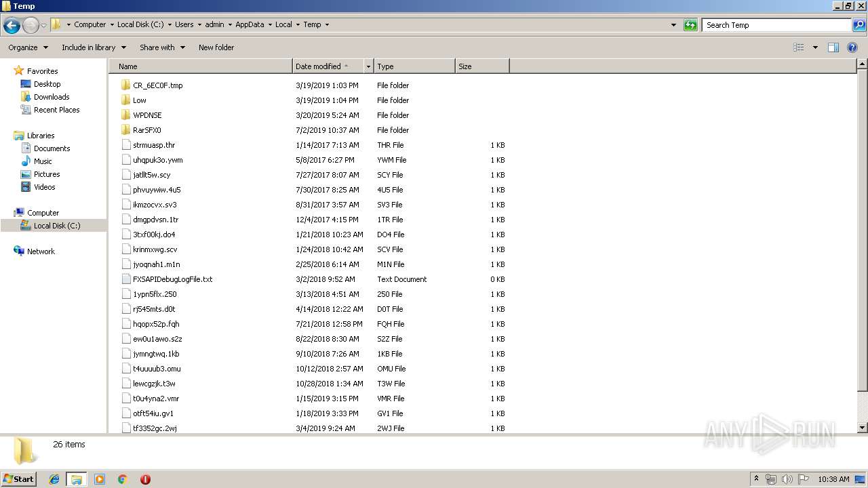Open recent pages dropdown arrow
868x488 pixels.
[44, 26]
